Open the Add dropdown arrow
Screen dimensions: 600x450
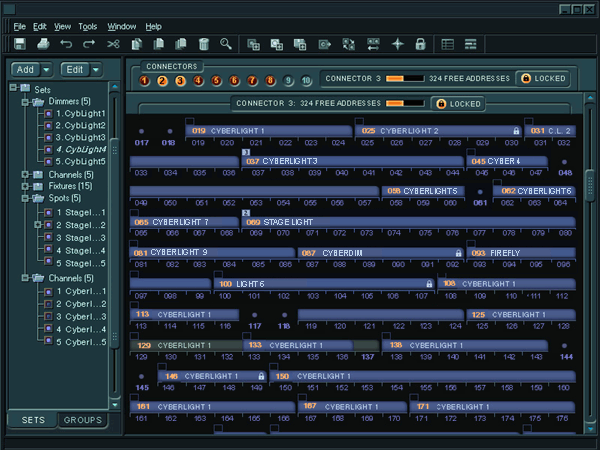click(45, 69)
